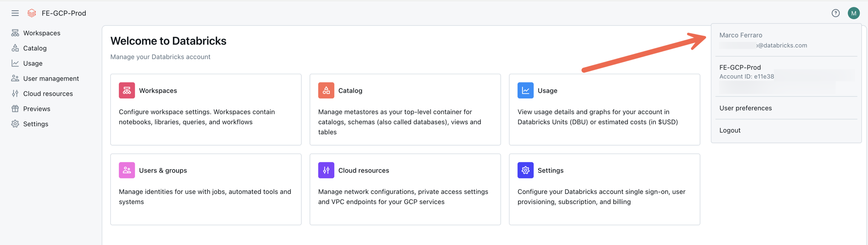
Task: Open the help question mark icon
Action: 835,13
